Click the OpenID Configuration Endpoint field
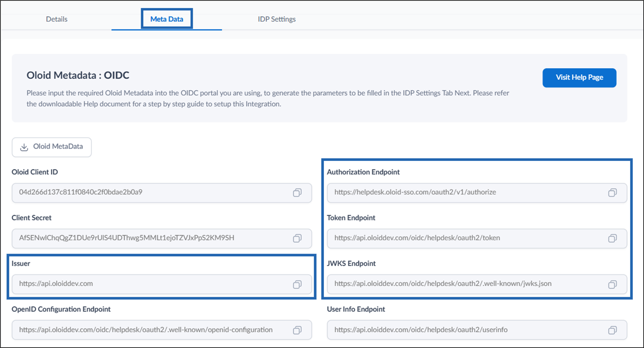Screen dimensions: 644x348 pyautogui.click(x=162, y=330)
